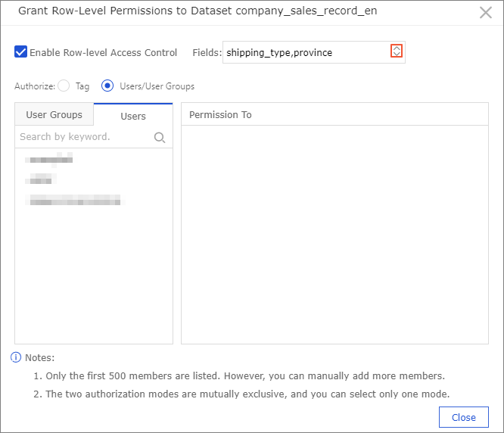The height and width of the screenshot is (433, 504).
Task: Select the Tag authorize radio button
Action: (64, 86)
